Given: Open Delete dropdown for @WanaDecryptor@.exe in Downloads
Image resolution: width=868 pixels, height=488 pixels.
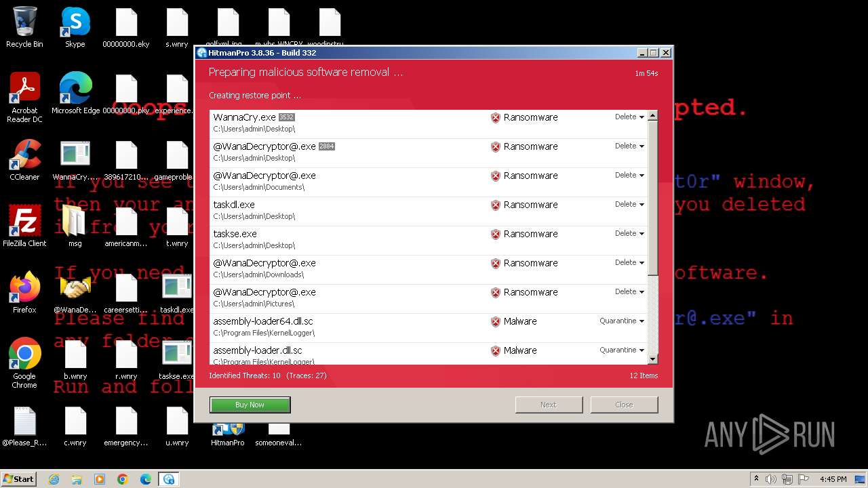Looking at the screenshot, I should click(x=629, y=263).
